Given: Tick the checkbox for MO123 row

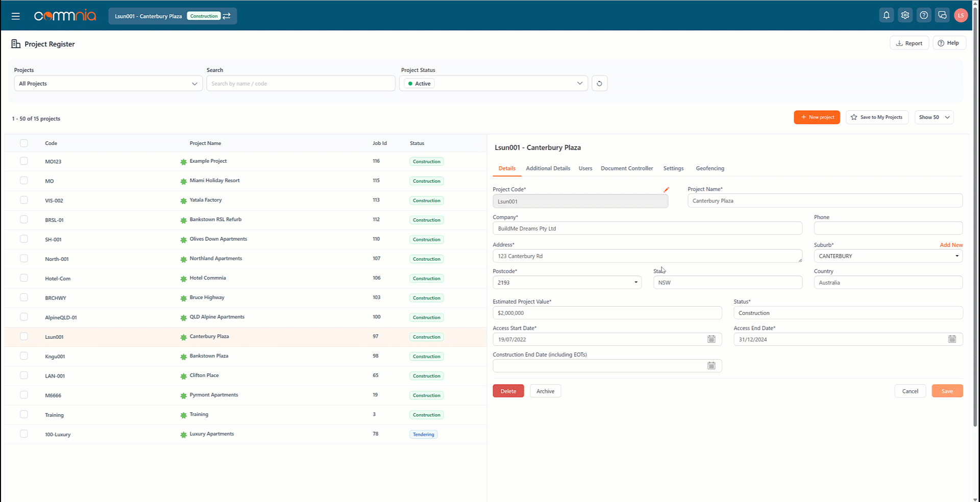Looking at the screenshot, I should (24, 161).
